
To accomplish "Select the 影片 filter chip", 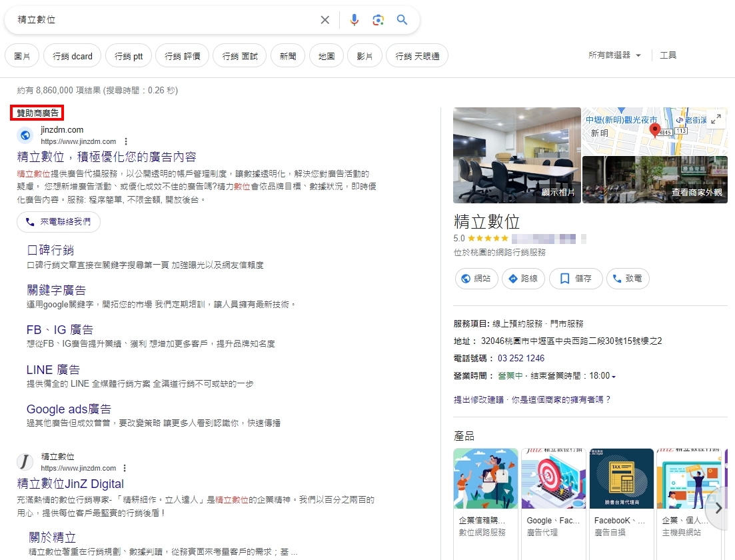I will [365, 56].
